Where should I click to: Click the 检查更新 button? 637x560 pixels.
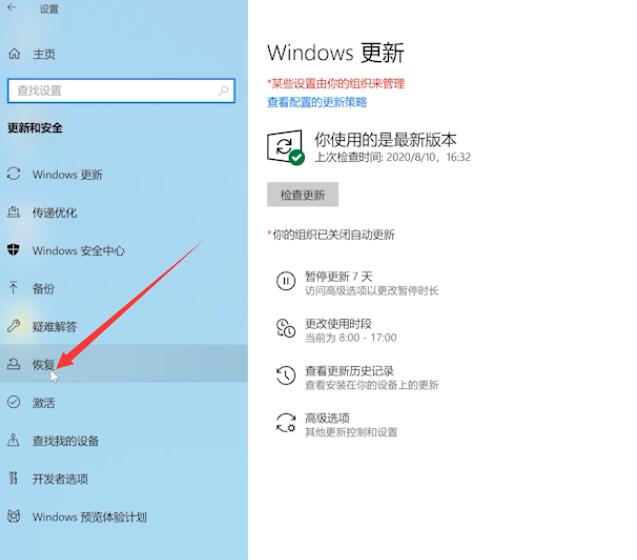tap(303, 195)
